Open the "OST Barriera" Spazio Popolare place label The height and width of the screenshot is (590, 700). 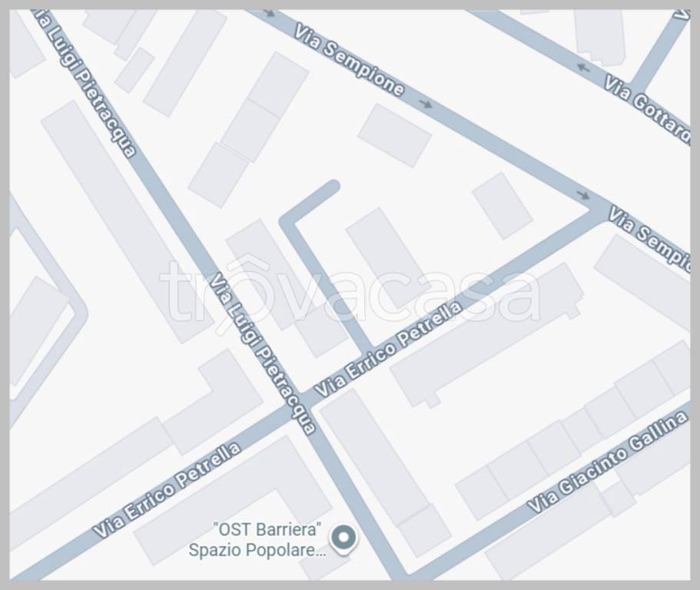tap(257, 539)
